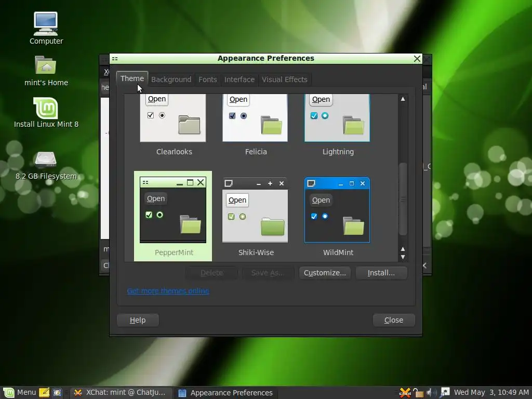This screenshot has width=532, height=399.
Task: Open the Mint Menu button
Action: pyautogui.click(x=19, y=393)
